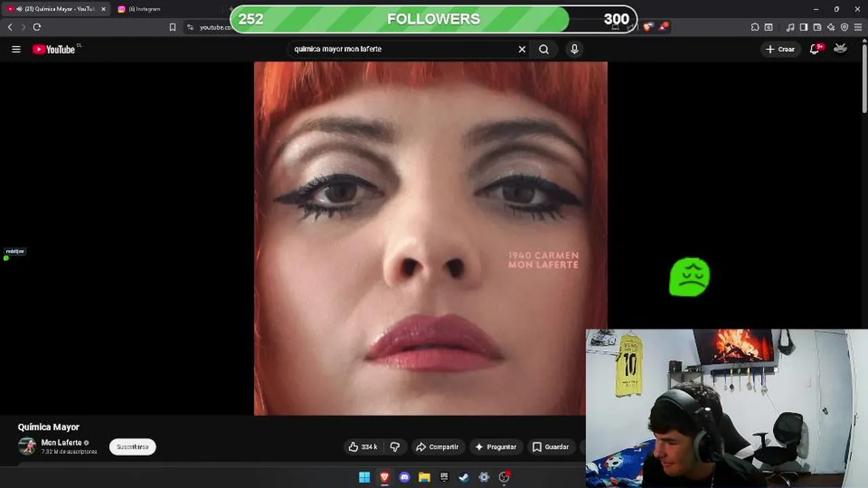Click the Preguntar button
This screenshot has height=488, width=868.
(x=496, y=447)
